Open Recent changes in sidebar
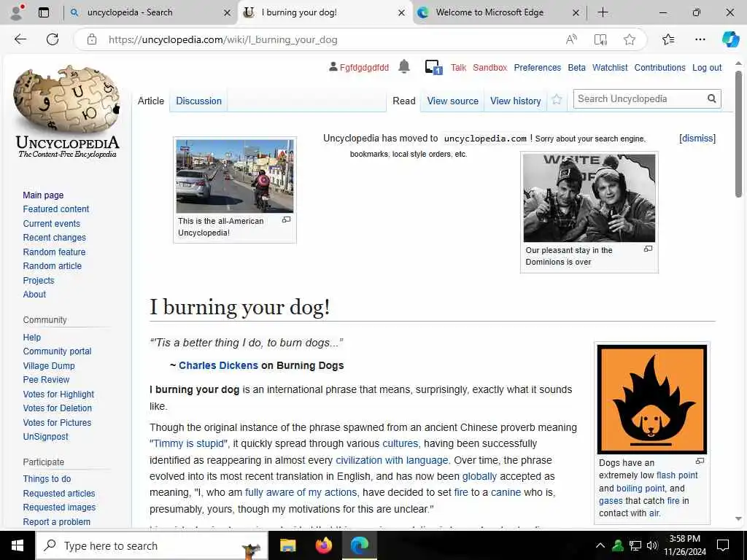Viewport: 747px width, 560px height. pyautogui.click(x=54, y=237)
